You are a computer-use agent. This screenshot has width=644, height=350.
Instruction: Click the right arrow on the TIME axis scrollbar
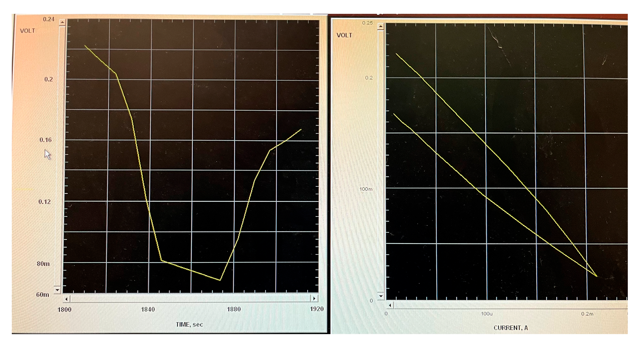314,298
